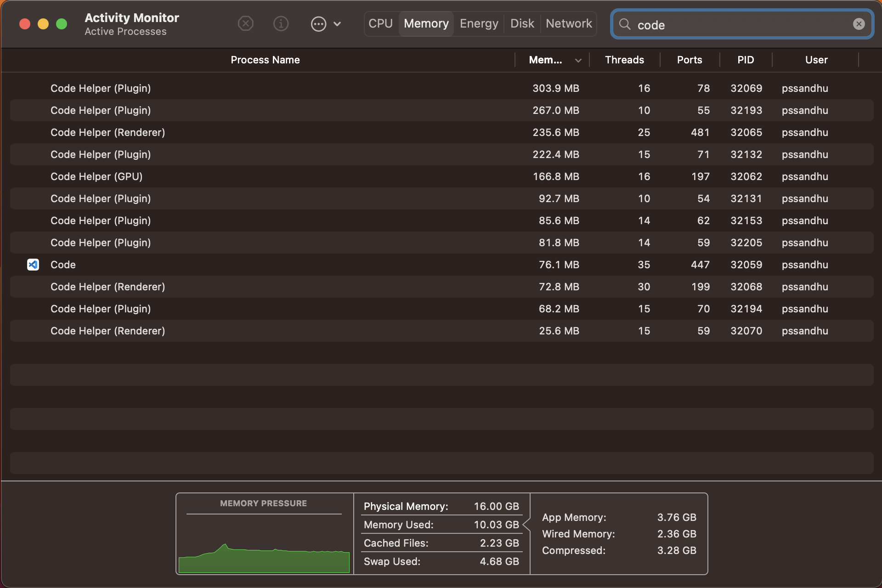Click the 235.6 MB memory value
The height and width of the screenshot is (588, 882).
tap(556, 132)
